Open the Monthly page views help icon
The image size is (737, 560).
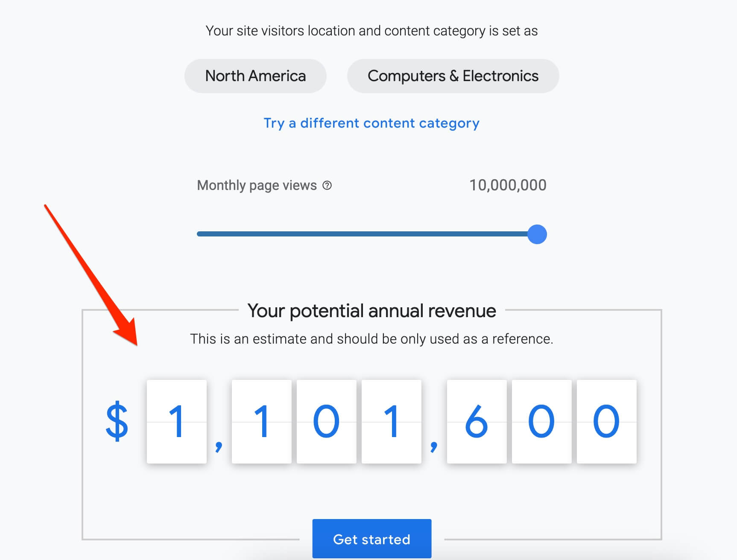click(x=327, y=186)
